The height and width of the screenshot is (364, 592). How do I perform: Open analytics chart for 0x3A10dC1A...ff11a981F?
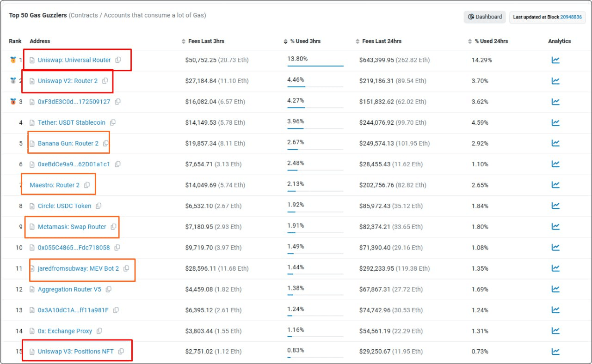coord(555,310)
